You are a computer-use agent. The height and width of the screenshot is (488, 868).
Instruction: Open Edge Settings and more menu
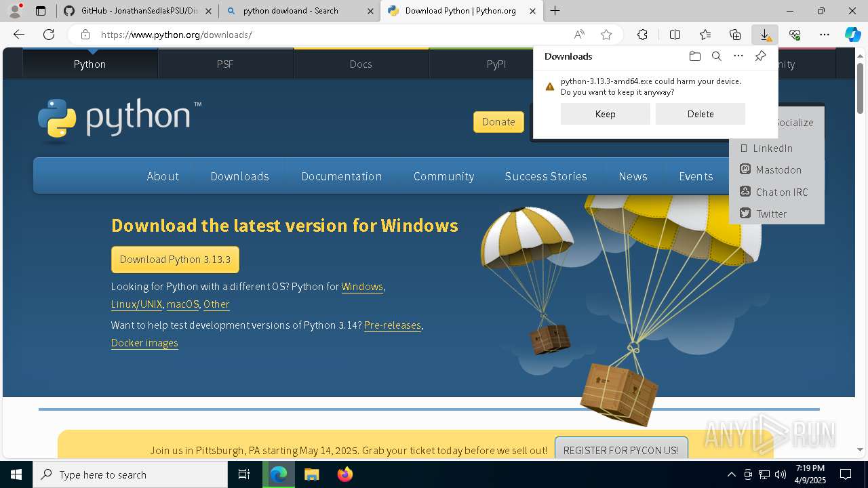pos(825,35)
